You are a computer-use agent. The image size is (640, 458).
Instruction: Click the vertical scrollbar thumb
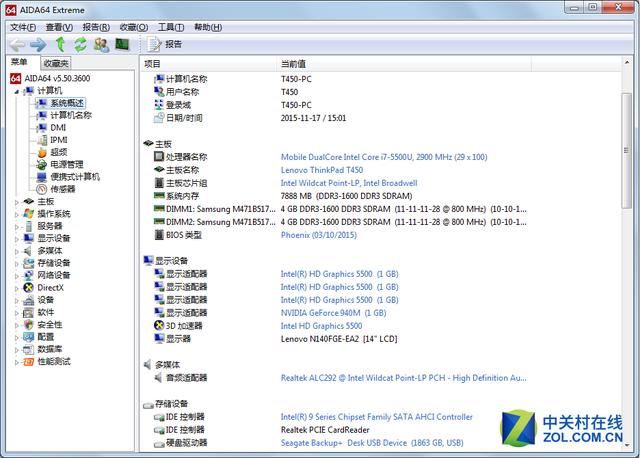click(626, 151)
